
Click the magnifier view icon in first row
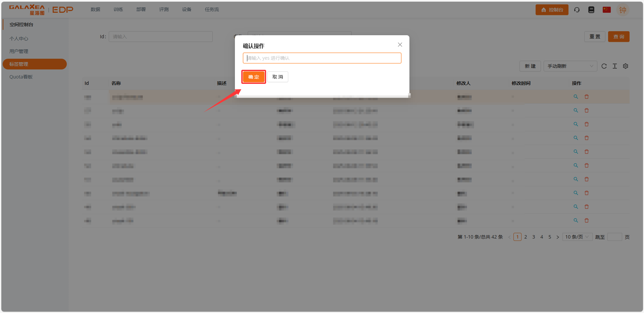[576, 97]
